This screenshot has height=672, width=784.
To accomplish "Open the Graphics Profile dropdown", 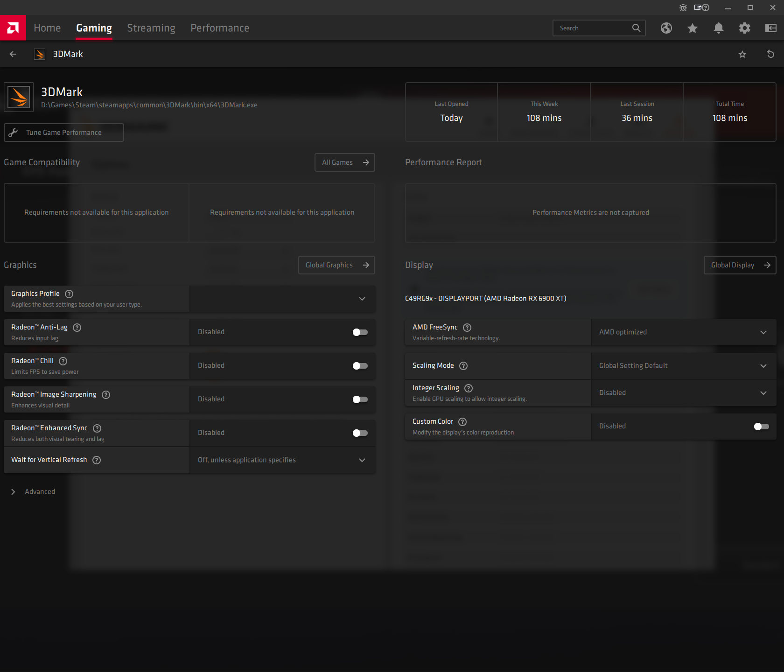I will [282, 299].
